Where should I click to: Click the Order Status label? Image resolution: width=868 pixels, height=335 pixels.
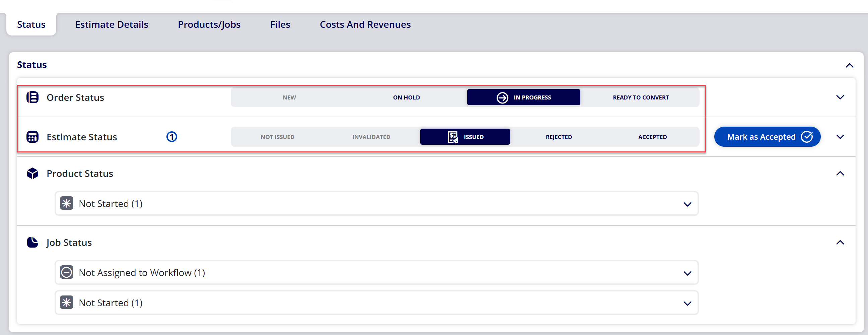point(75,97)
